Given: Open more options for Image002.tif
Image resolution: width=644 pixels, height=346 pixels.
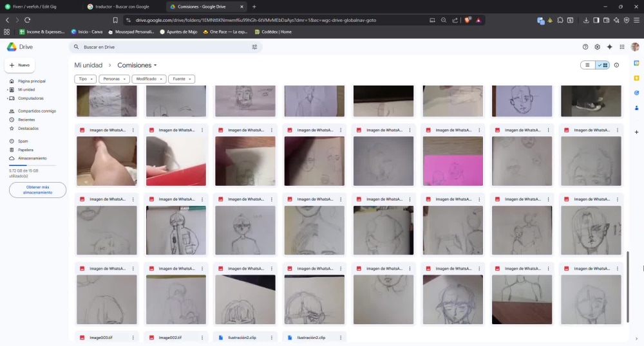Looking at the screenshot, I should (x=202, y=338).
